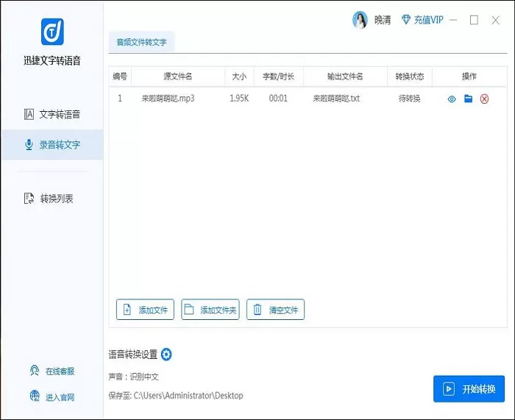Click the 字数/时长 column header
Screen dimensions: 515x420
pyautogui.click(x=279, y=76)
